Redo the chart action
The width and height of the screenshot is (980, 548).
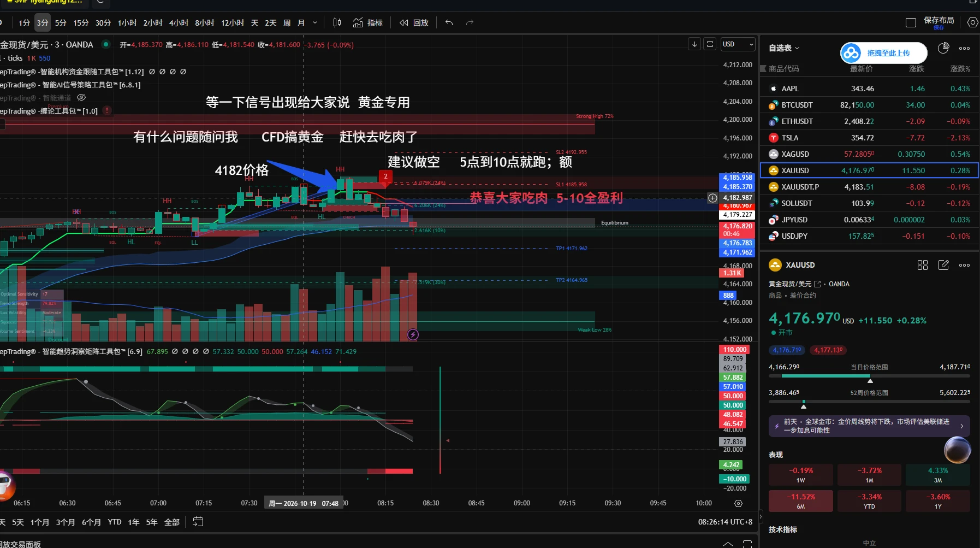point(470,22)
